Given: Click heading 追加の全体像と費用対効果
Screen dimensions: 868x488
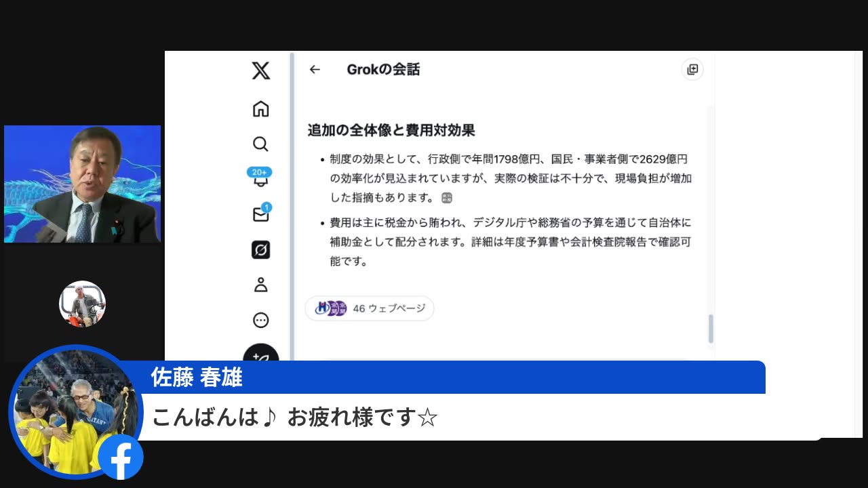Looking at the screenshot, I should 391,131.
